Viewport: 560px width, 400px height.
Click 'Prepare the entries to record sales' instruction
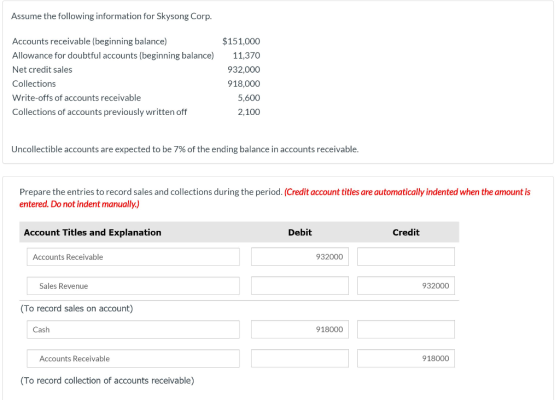[x=151, y=192]
